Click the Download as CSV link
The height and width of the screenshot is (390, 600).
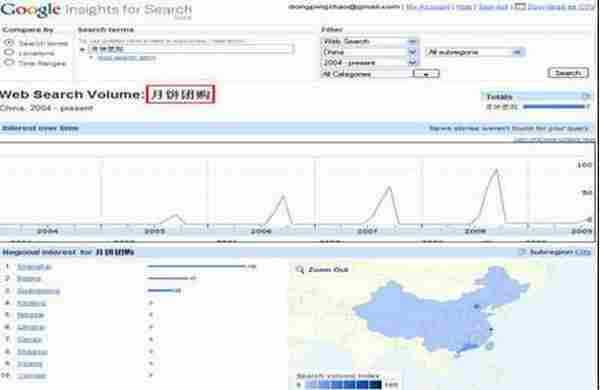(x=560, y=7)
